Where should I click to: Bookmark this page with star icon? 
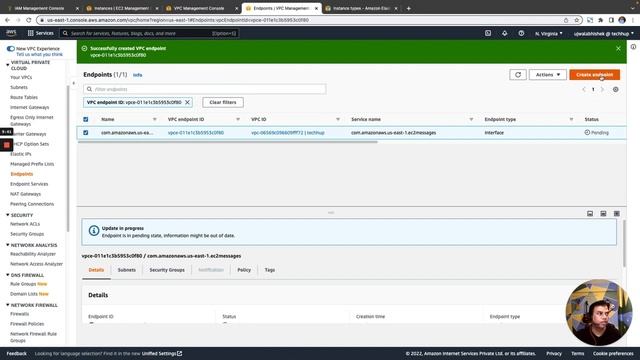[577, 20]
